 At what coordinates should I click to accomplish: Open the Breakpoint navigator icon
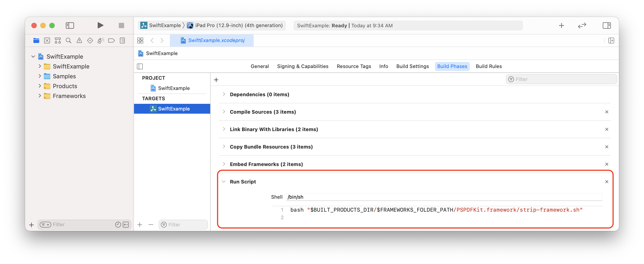pyautogui.click(x=112, y=40)
